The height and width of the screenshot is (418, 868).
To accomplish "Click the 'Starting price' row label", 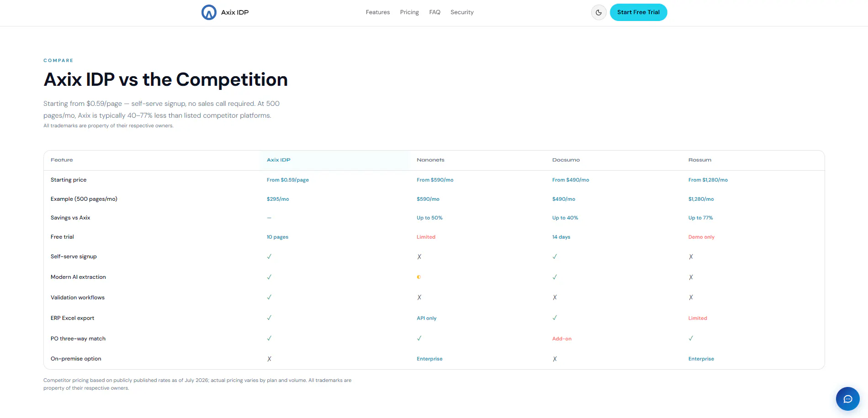I will [69, 180].
